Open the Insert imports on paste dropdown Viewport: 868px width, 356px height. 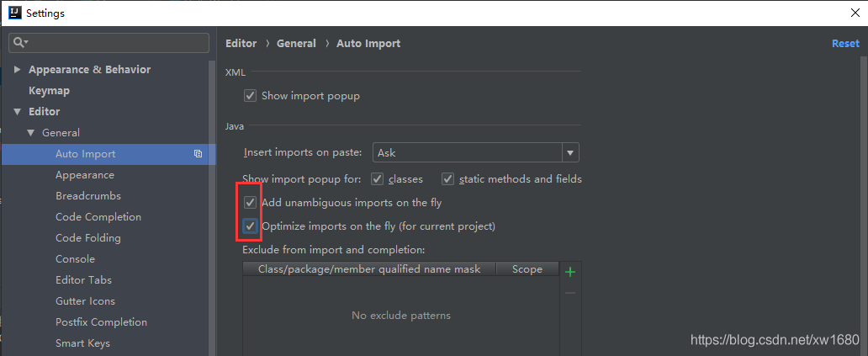point(571,152)
